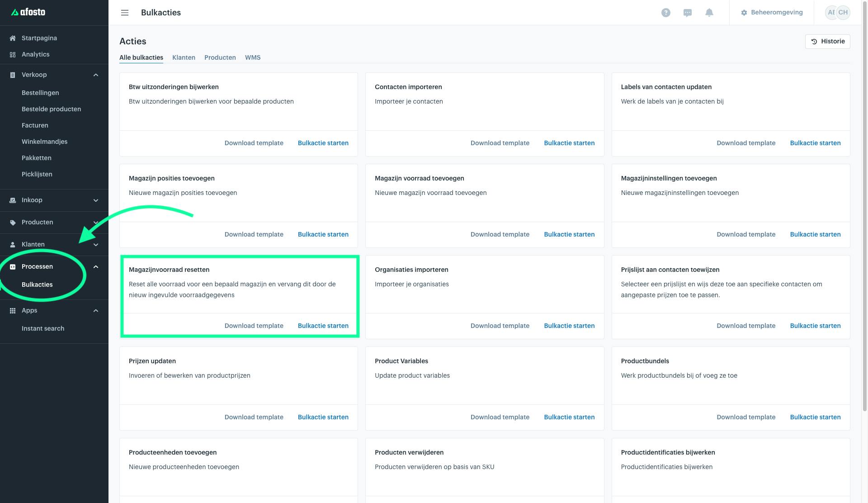This screenshot has height=503, width=868.
Task: Select the Alle bulkacties tab
Action: point(141,57)
